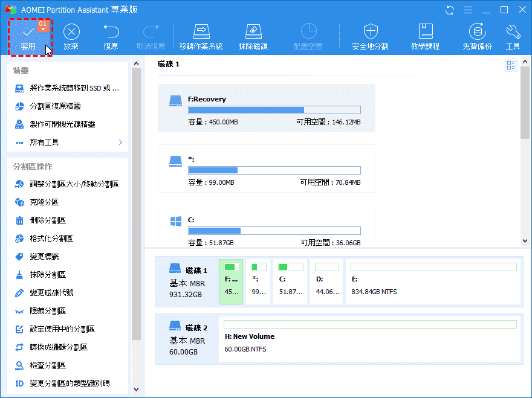Click left sidebar scroll-up arrow
This screenshot has height=398, width=532.
(136, 63)
